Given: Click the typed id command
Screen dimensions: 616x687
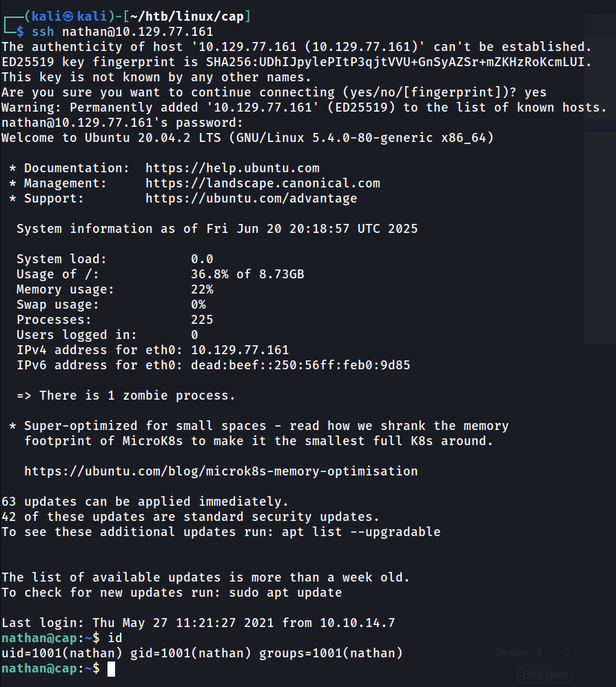Looking at the screenshot, I should [115, 638].
